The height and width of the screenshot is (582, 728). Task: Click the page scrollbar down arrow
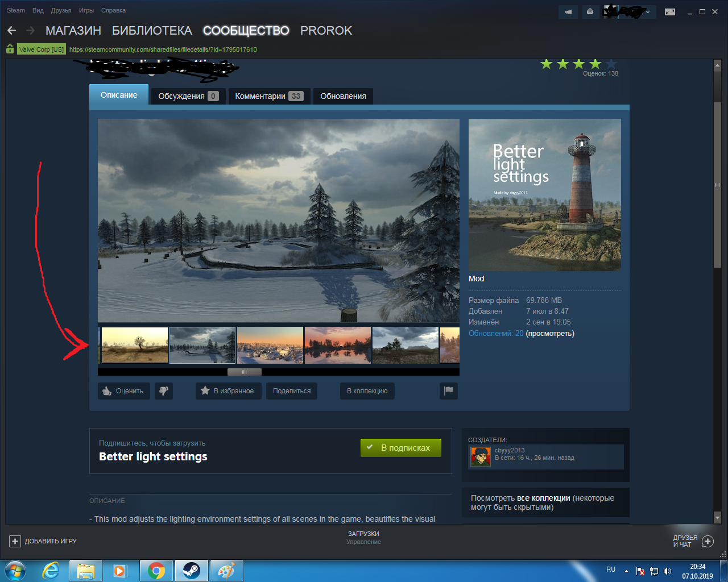point(717,518)
